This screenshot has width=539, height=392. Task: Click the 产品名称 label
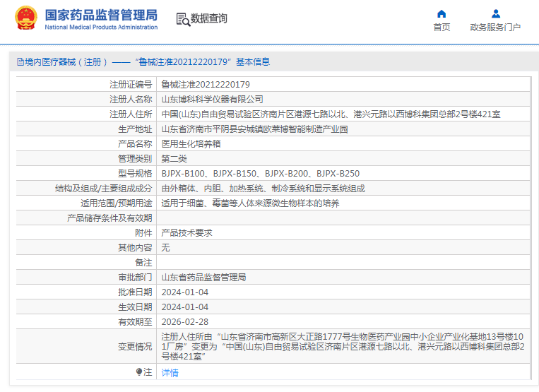[135, 144]
